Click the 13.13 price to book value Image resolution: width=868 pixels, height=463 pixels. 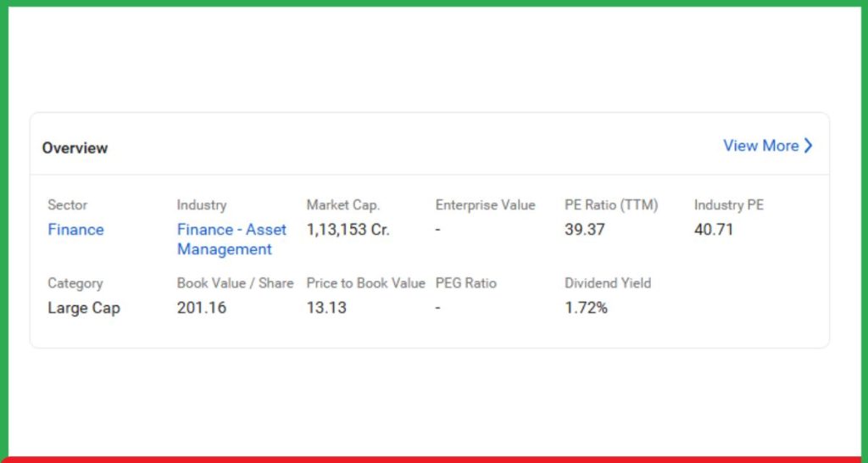[326, 308]
